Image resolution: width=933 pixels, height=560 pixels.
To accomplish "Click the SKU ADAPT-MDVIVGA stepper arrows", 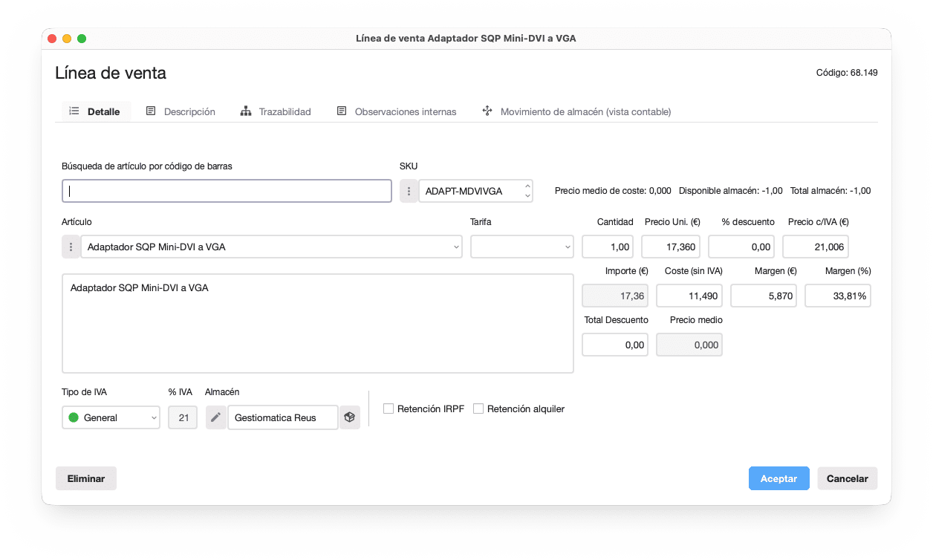I will (x=527, y=191).
